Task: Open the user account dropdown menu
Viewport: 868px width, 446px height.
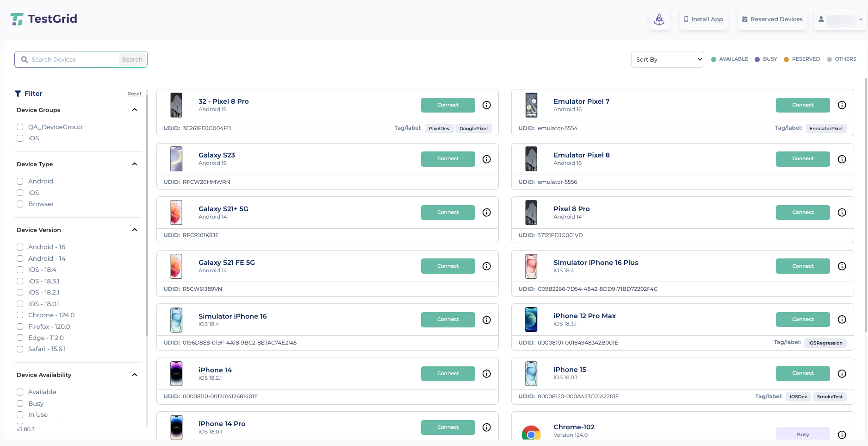Action: 840,19
